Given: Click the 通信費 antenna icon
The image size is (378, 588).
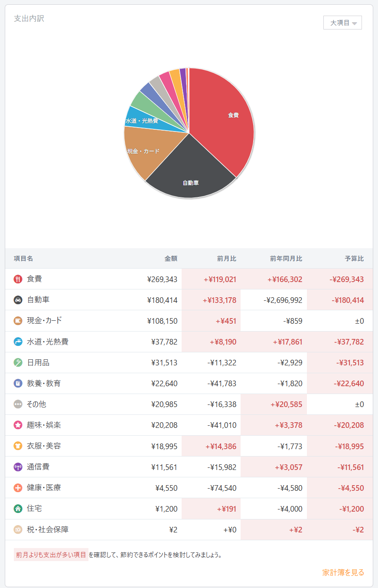Looking at the screenshot, I should click(18, 467).
